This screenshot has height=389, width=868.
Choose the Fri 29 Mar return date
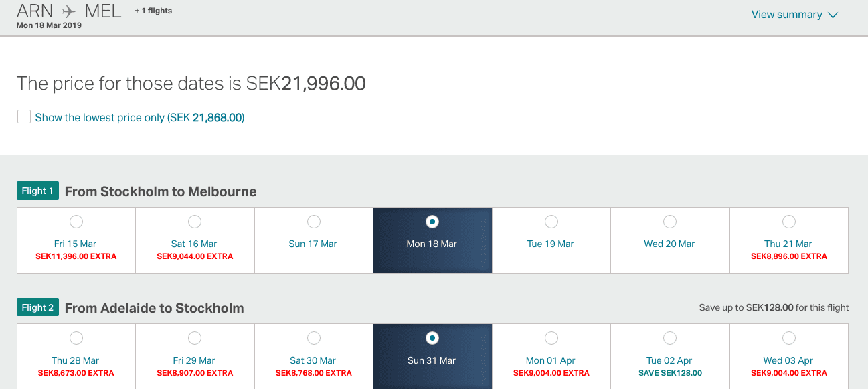[x=195, y=338]
